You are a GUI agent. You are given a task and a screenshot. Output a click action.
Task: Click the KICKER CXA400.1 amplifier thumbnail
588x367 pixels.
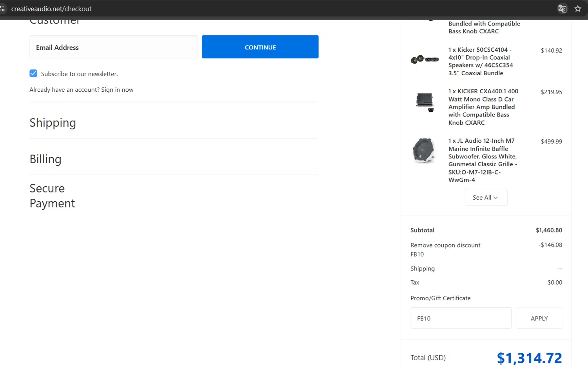click(x=425, y=103)
